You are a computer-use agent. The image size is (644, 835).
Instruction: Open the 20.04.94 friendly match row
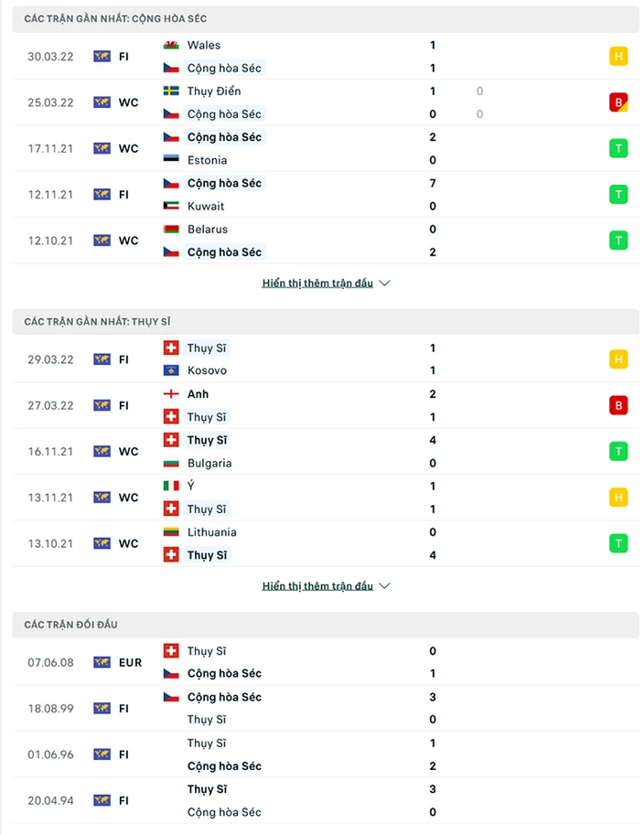click(326, 801)
